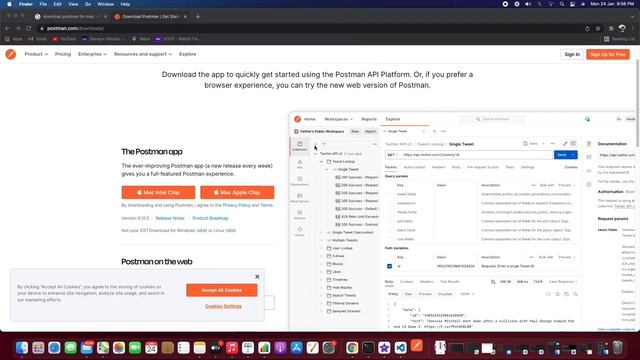The width and height of the screenshot is (640, 360).
Task: Expand the Product dropdown menu
Action: [x=36, y=54]
